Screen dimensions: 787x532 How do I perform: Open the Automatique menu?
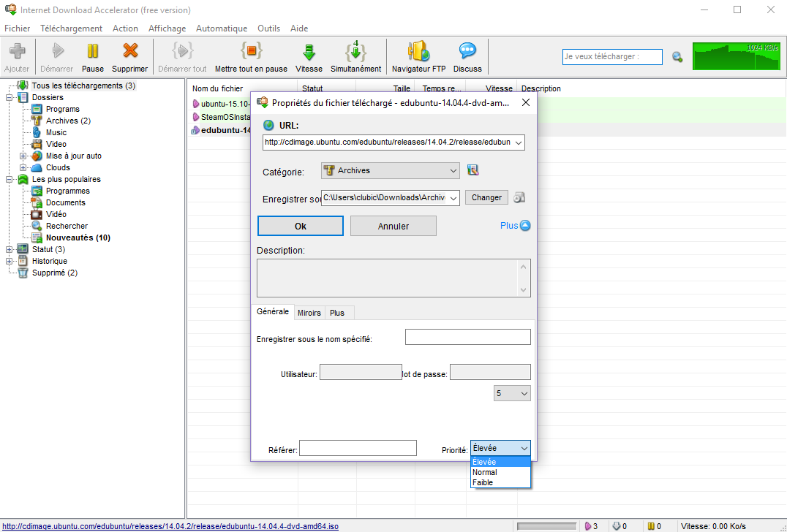[x=222, y=28]
